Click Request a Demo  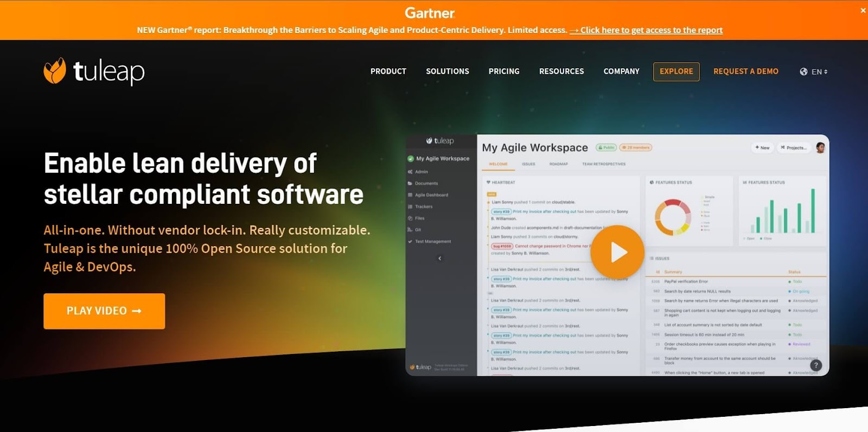(x=746, y=72)
